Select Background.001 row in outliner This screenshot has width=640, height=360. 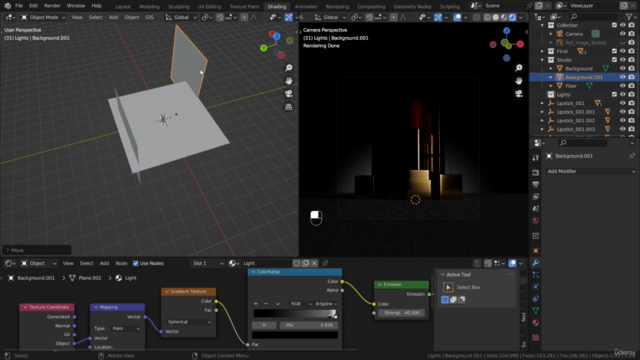point(584,77)
